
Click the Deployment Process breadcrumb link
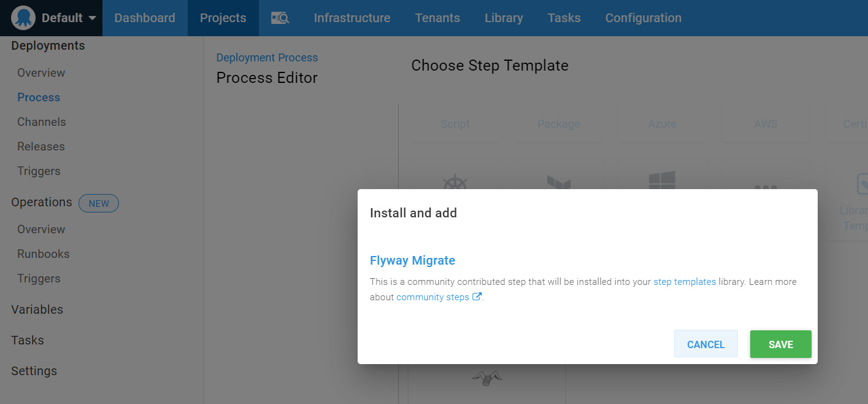pyautogui.click(x=267, y=58)
